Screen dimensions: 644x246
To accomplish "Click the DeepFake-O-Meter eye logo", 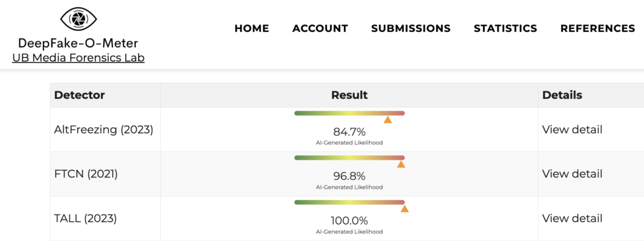I will pyautogui.click(x=79, y=18).
